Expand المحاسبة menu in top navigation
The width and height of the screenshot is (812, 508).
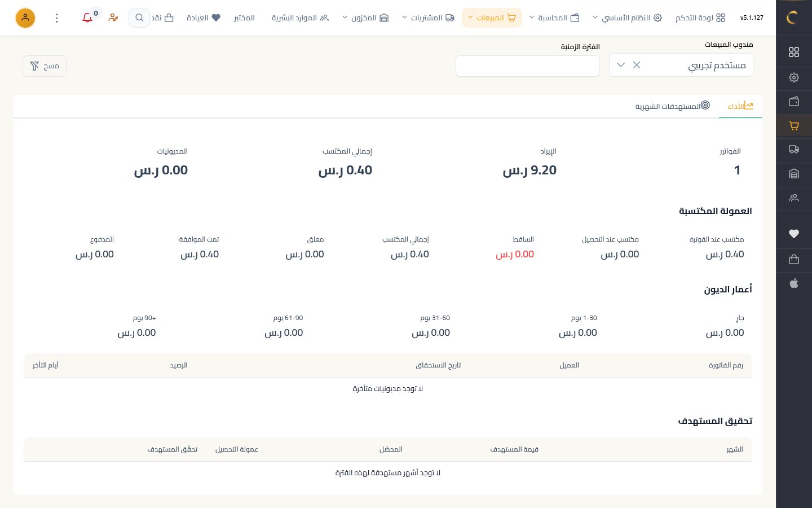pos(554,18)
